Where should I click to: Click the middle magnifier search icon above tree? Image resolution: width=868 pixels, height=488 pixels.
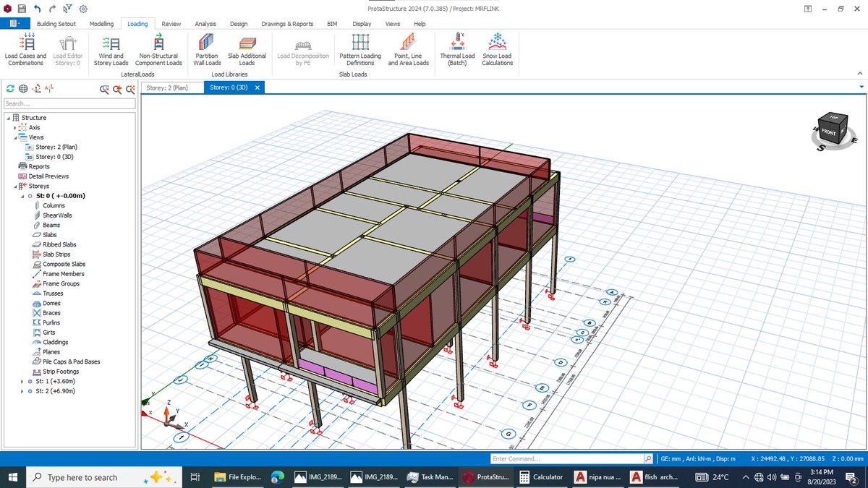tap(118, 89)
